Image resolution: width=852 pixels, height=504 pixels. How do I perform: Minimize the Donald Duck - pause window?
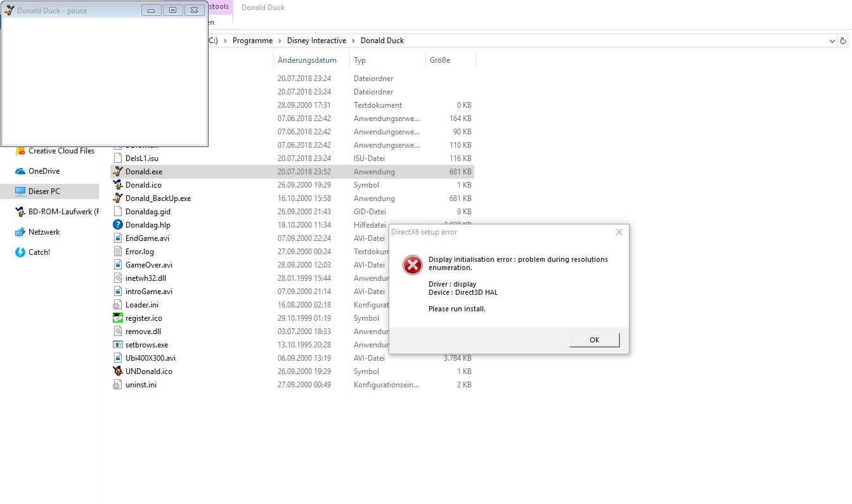tap(151, 10)
